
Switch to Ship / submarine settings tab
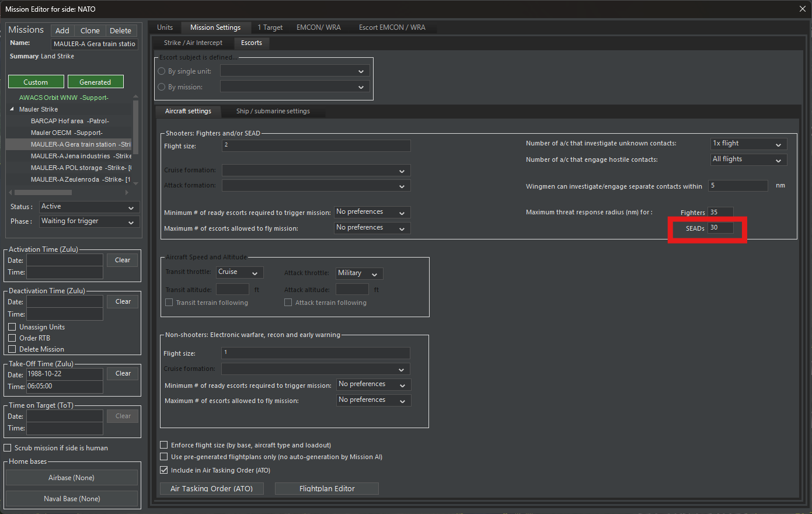point(273,111)
